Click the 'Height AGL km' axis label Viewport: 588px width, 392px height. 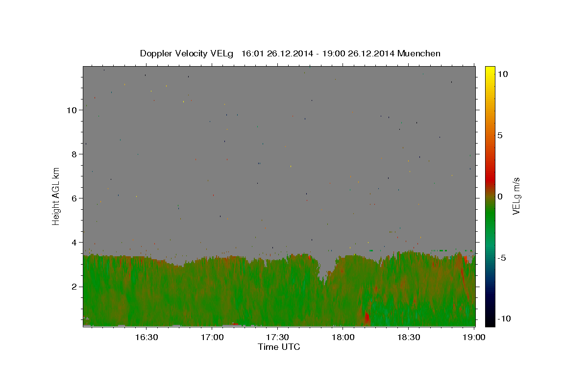tap(56, 196)
